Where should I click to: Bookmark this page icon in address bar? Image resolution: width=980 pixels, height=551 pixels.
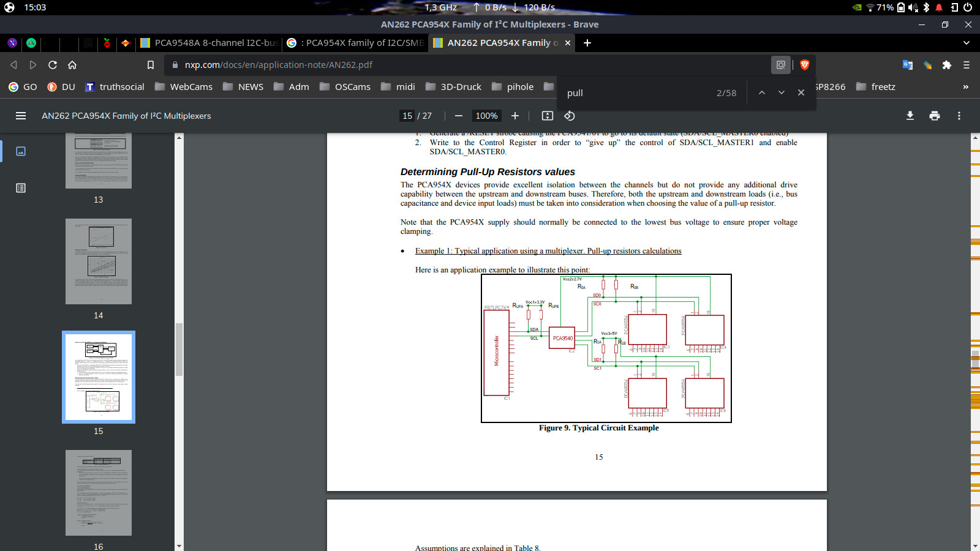151,65
